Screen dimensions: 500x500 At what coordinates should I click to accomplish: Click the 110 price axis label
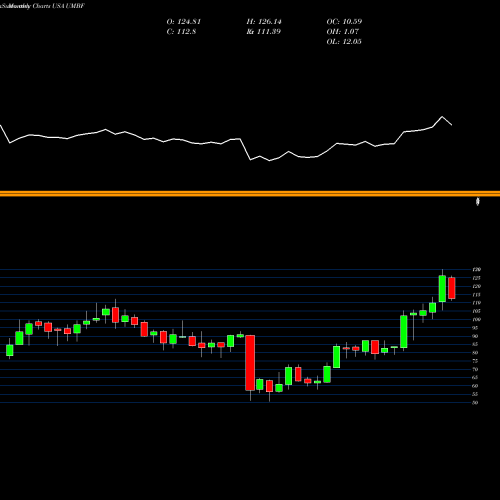pos(476,303)
